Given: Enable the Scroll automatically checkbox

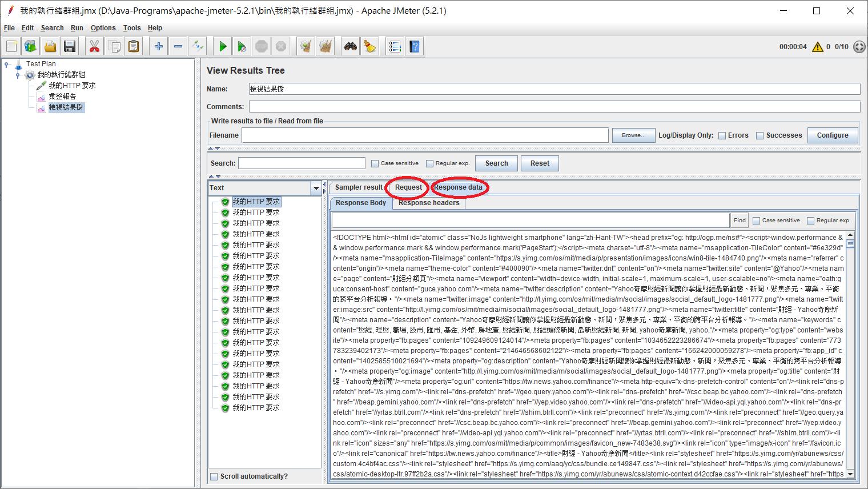Looking at the screenshot, I should (214, 476).
